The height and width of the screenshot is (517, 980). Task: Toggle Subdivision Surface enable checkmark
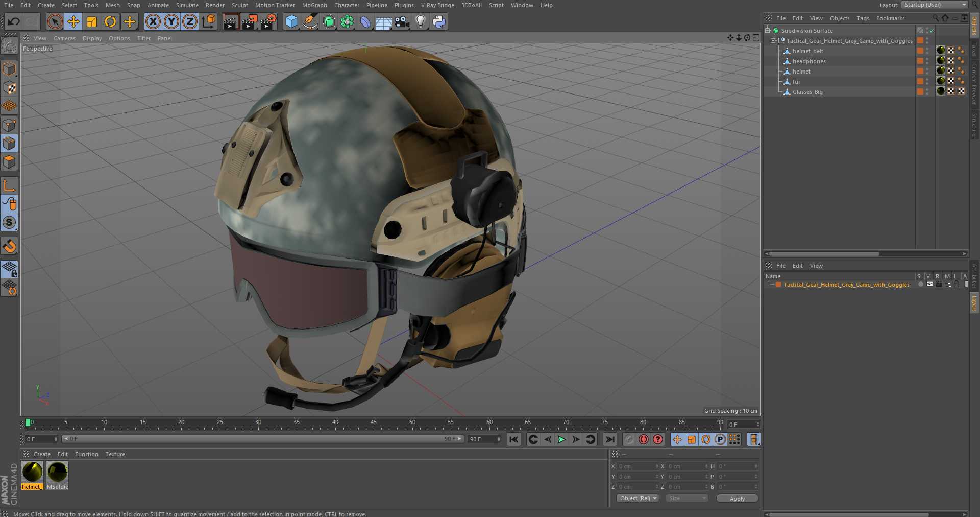[x=932, y=31]
